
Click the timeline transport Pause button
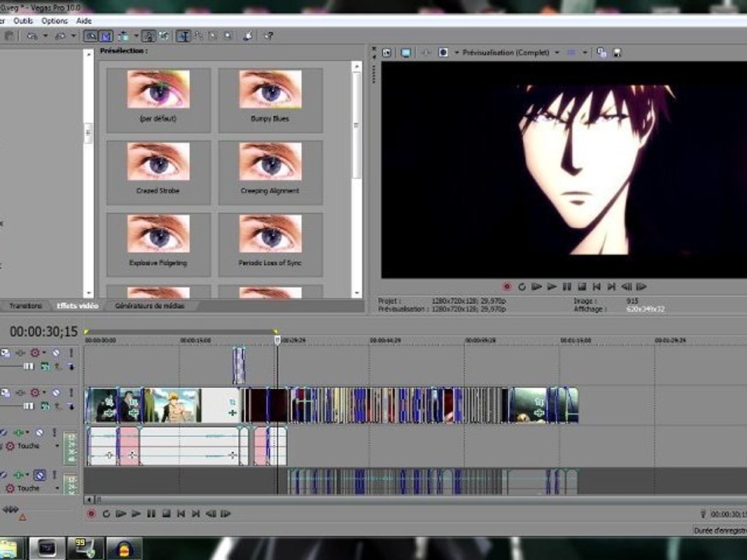pos(151,514)
